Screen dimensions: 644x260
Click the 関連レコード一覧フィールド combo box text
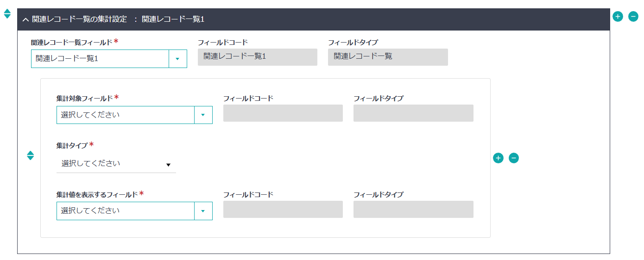(100, 59)
